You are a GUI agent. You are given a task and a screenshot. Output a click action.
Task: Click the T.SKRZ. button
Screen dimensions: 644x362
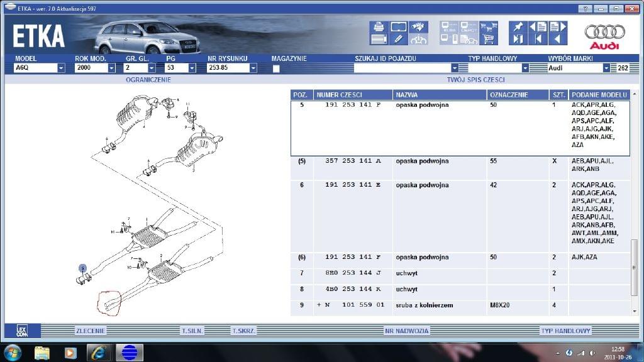(242, 331)
